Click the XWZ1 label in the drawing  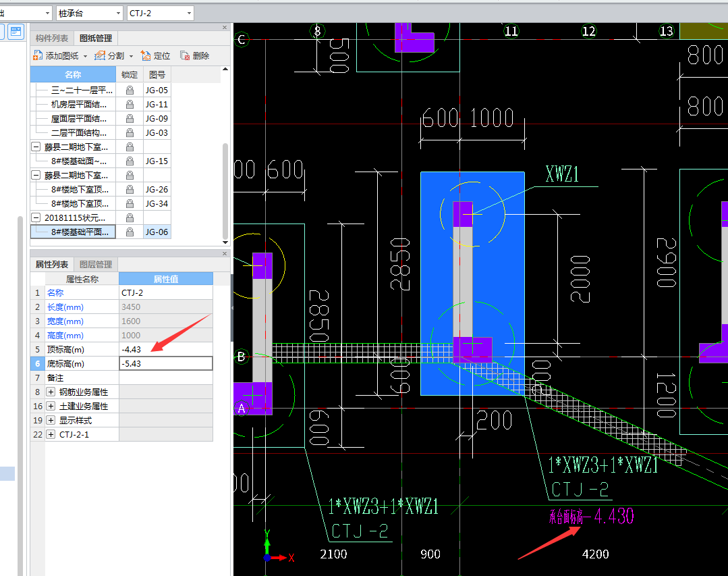(562, 175)
